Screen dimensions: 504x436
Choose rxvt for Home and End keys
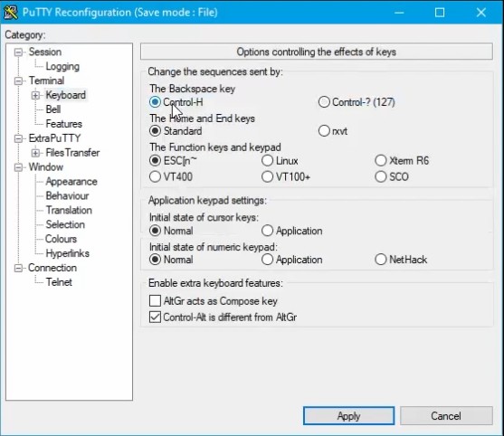click(324, 131)
